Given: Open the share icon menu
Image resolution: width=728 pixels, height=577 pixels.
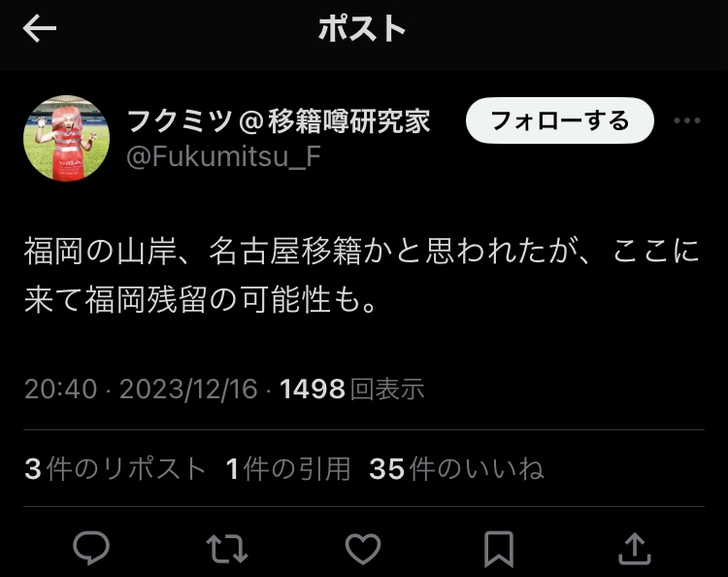Looking at the screenshot, I should point(635,549).
